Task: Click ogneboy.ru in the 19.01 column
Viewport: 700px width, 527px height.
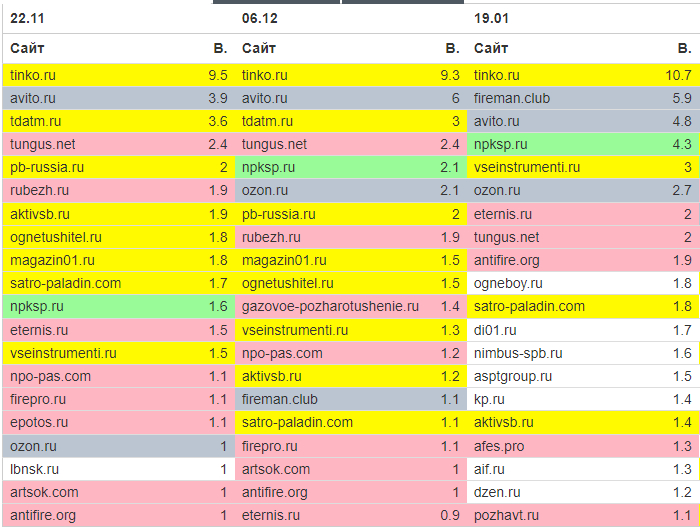Action: click(508, 283)
